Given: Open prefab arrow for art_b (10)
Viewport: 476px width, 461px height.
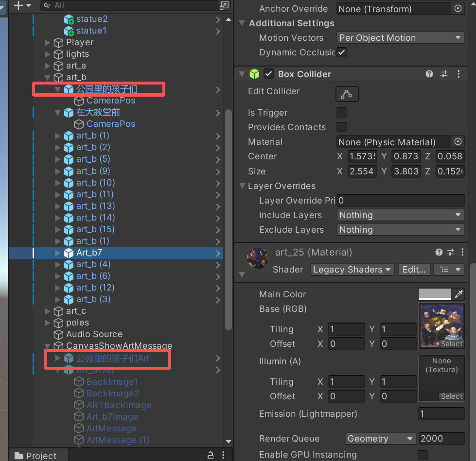Looking at the screenshot, I should pyautogui.click(x=218, y=183).
